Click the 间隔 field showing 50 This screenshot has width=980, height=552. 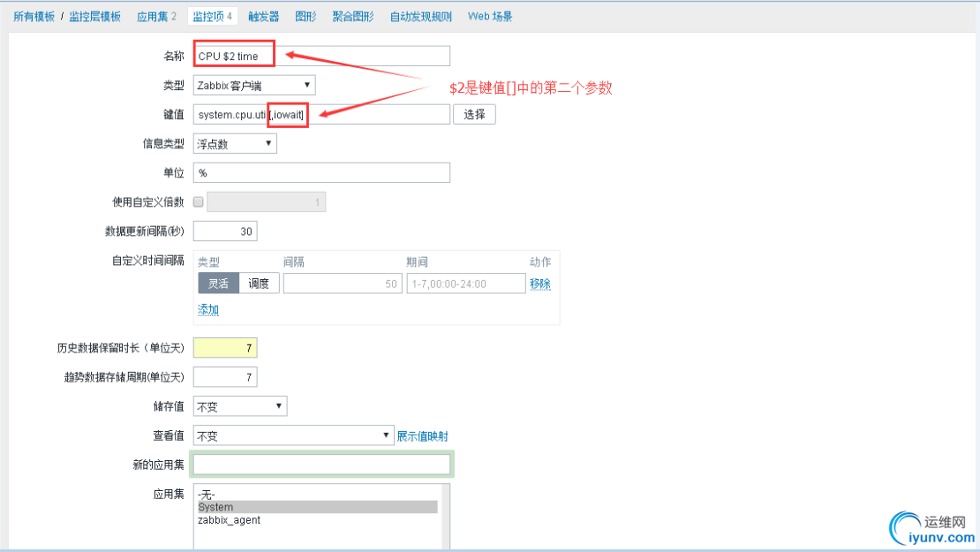pos(343,284)
